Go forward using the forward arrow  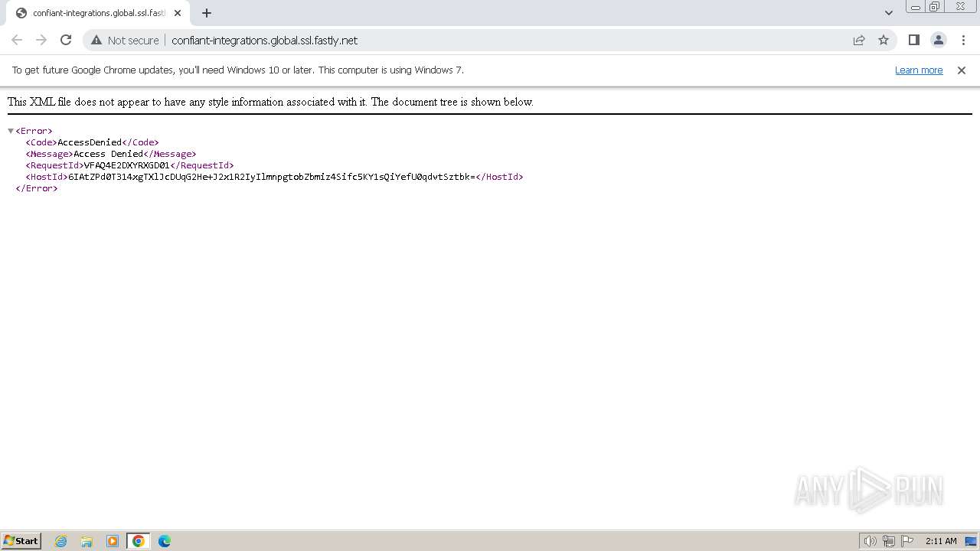tap(41, 40)
